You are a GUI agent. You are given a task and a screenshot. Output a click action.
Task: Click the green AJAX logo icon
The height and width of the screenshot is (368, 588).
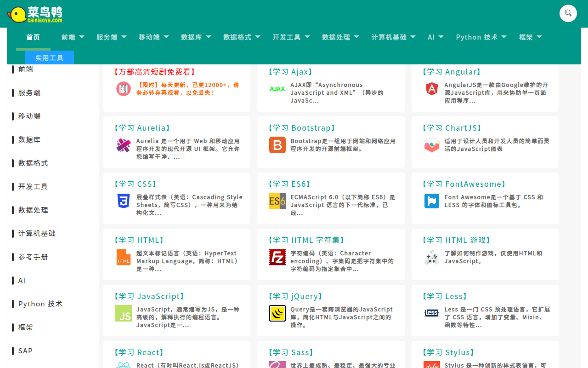pos(277,89)
